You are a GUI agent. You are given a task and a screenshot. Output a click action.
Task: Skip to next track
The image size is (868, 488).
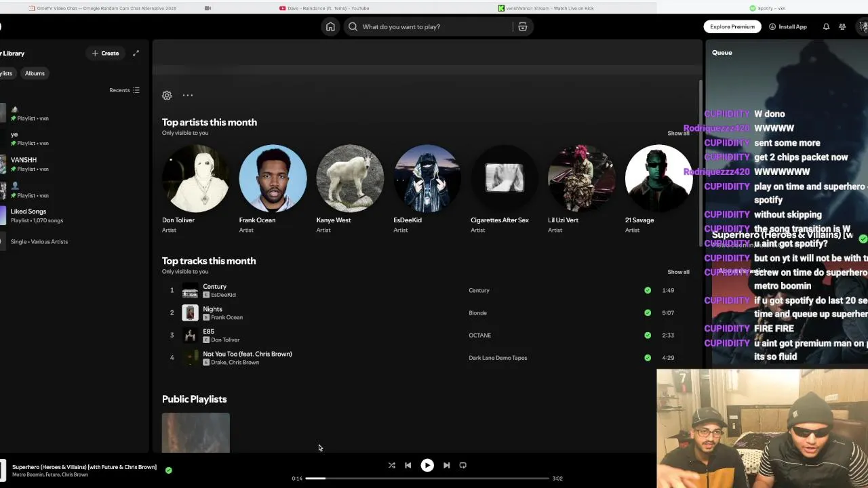tap(446, 465)
